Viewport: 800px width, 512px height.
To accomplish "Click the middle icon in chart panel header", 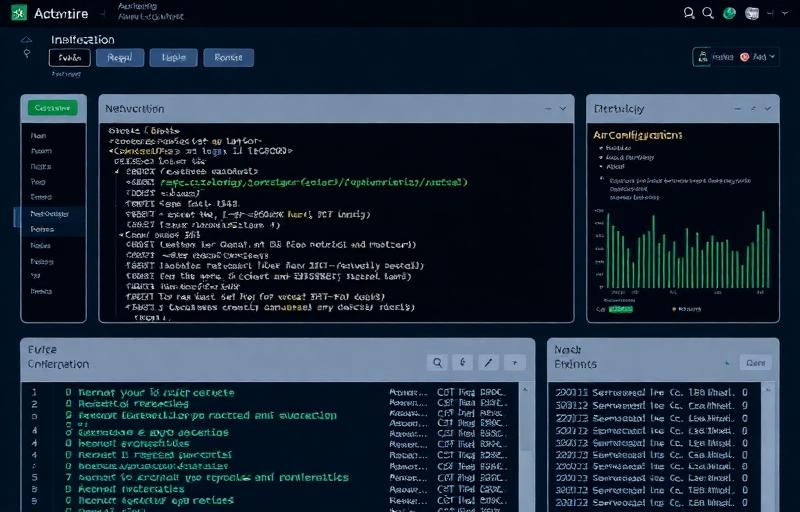I will pyautogui.click(x=753, y=109).
